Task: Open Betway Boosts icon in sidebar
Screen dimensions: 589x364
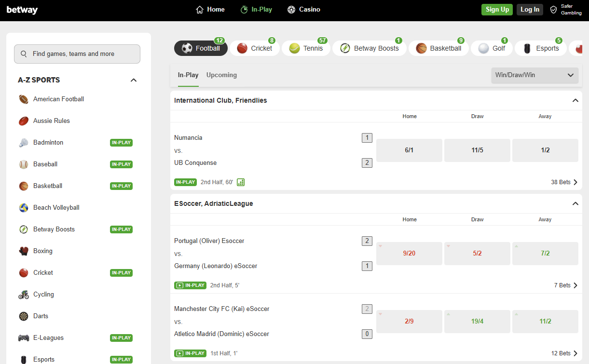Action: [x=24, y=229]
